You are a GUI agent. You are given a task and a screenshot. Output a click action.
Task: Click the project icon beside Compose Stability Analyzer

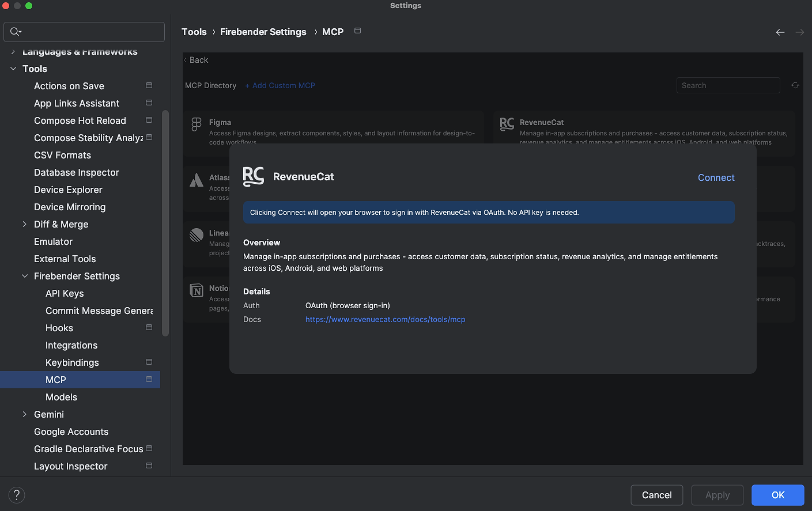[149, 137]
